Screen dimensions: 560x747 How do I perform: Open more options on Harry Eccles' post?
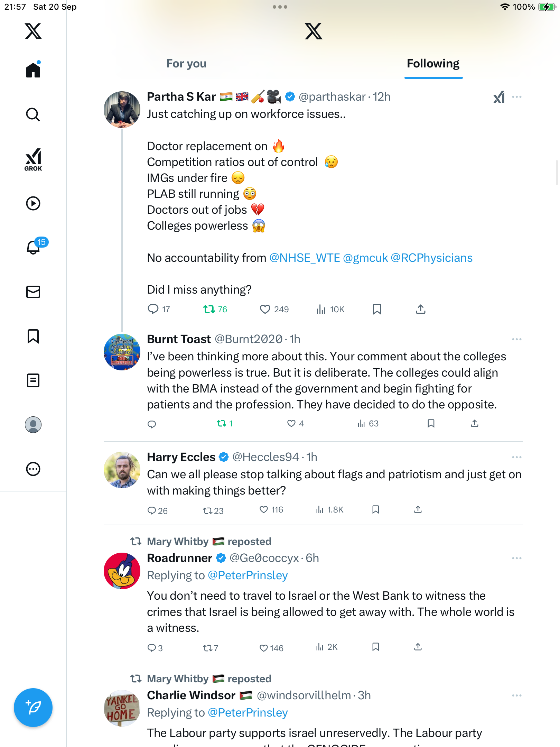(x=516, y=457)
